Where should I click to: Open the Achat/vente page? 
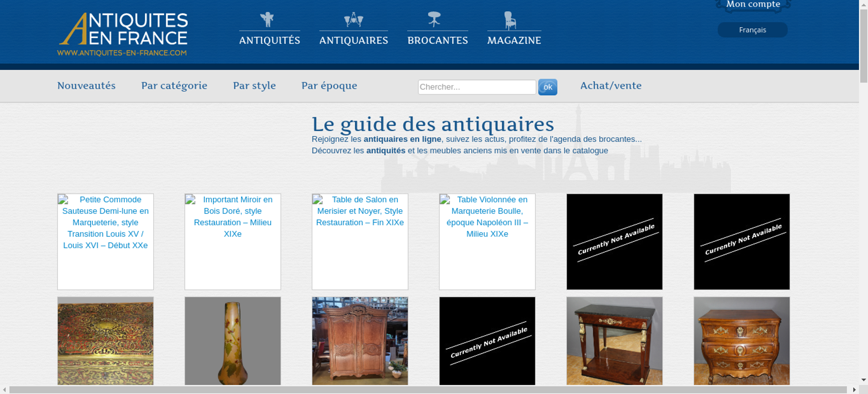tap(611, 85)
